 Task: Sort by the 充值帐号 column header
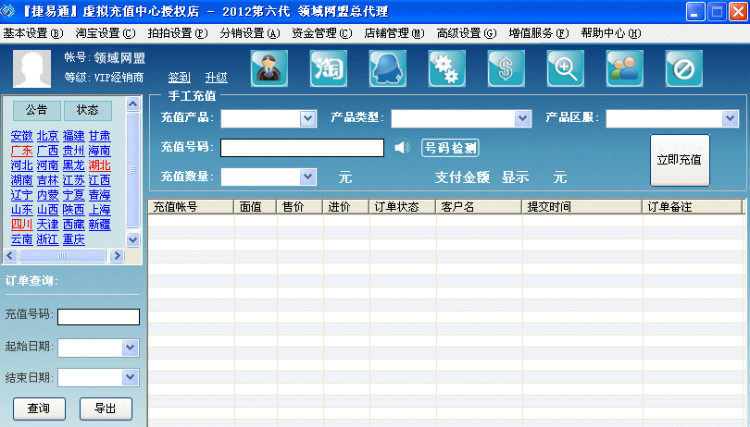[190, 207]
